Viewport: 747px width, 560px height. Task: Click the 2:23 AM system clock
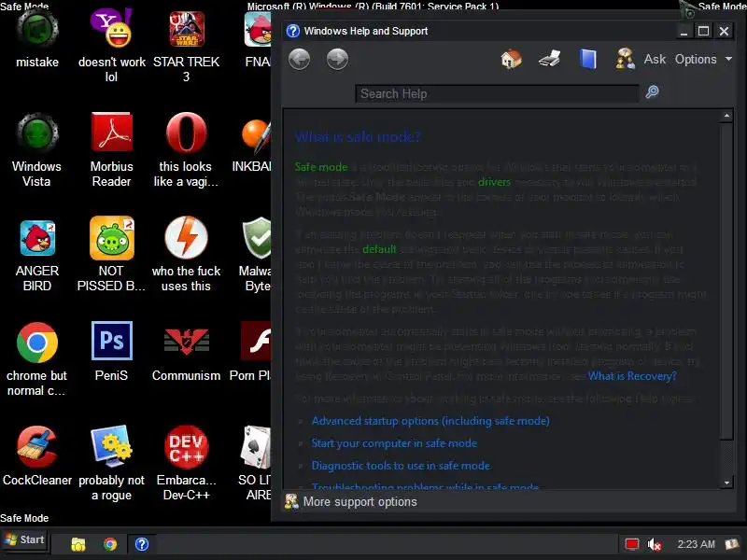pyautogui.click(x=696, y=544)
